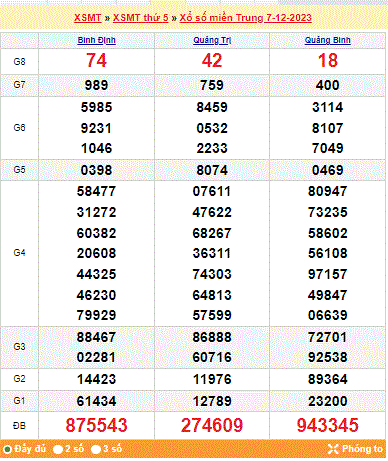Click the G3 row label
The width and height of the screenshot is (388, 461).
(19, 347)
